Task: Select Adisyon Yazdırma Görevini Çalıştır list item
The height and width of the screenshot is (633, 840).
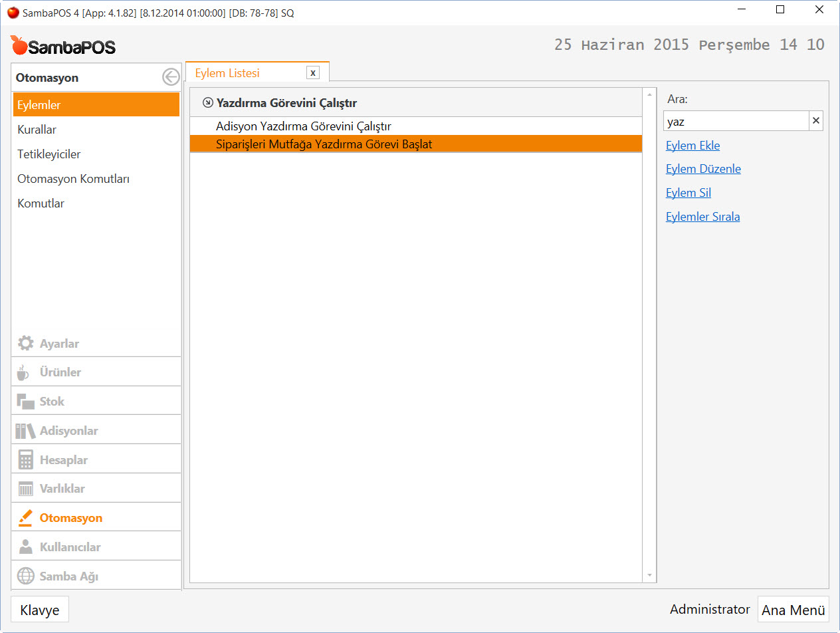Action: (304, 126)
